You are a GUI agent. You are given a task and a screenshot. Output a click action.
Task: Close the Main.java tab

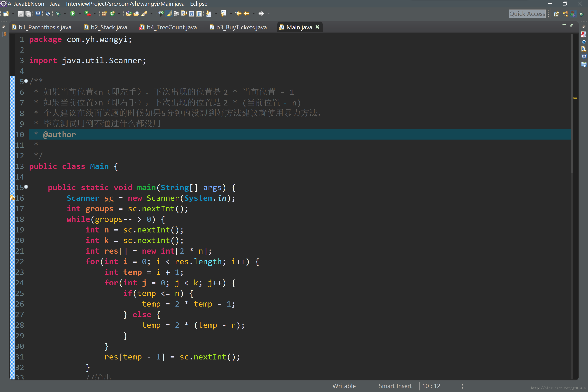click(317, 27)
